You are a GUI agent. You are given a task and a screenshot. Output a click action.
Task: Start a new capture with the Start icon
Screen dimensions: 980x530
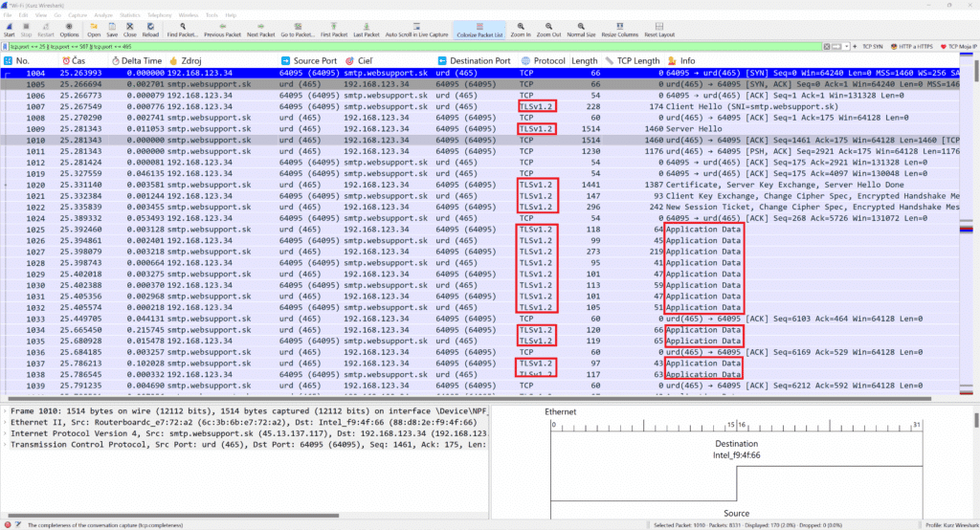(x=9, y=30)
